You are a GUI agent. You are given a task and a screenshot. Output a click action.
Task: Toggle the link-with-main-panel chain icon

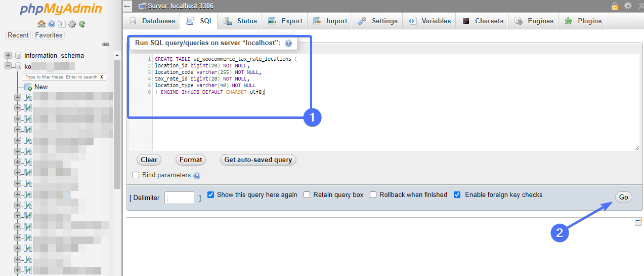pos(106,45)
